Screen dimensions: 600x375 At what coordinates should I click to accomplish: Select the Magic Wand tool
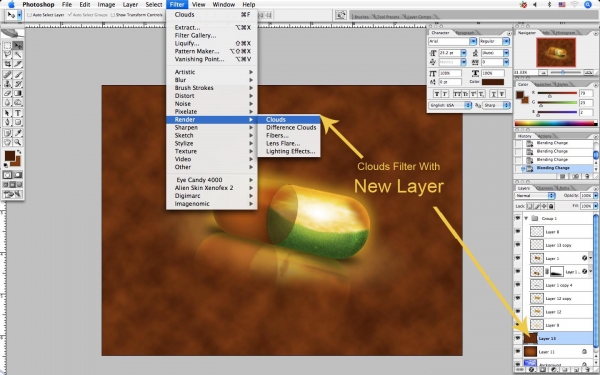coord(18,55)
